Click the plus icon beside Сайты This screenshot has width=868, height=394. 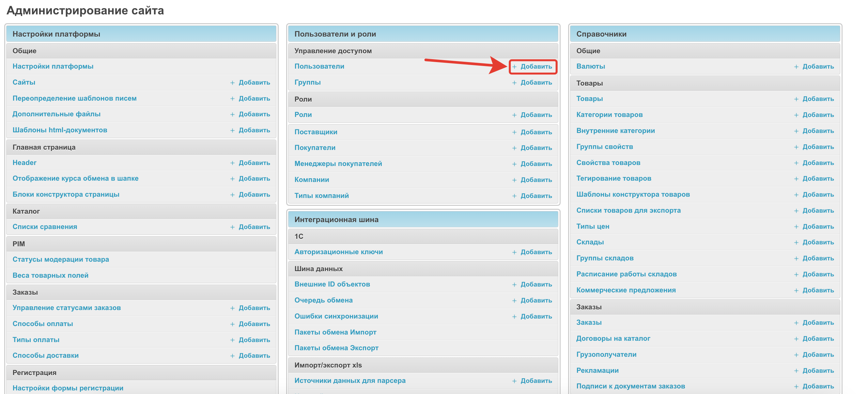coord(232,83)
